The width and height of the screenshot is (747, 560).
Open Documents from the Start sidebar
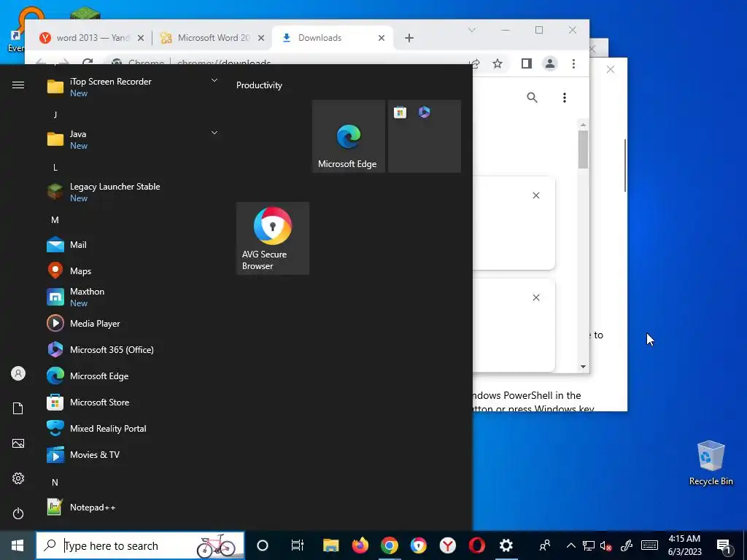point(18,408)
